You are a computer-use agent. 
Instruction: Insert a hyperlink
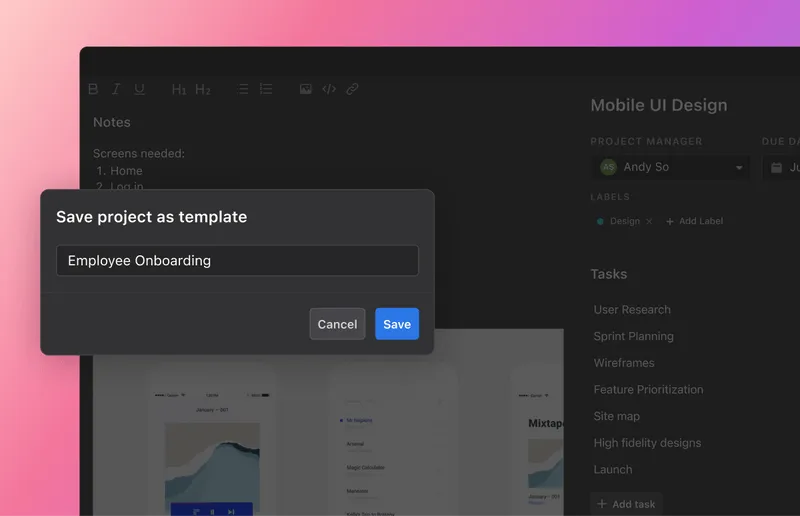(x=352, y=89)
